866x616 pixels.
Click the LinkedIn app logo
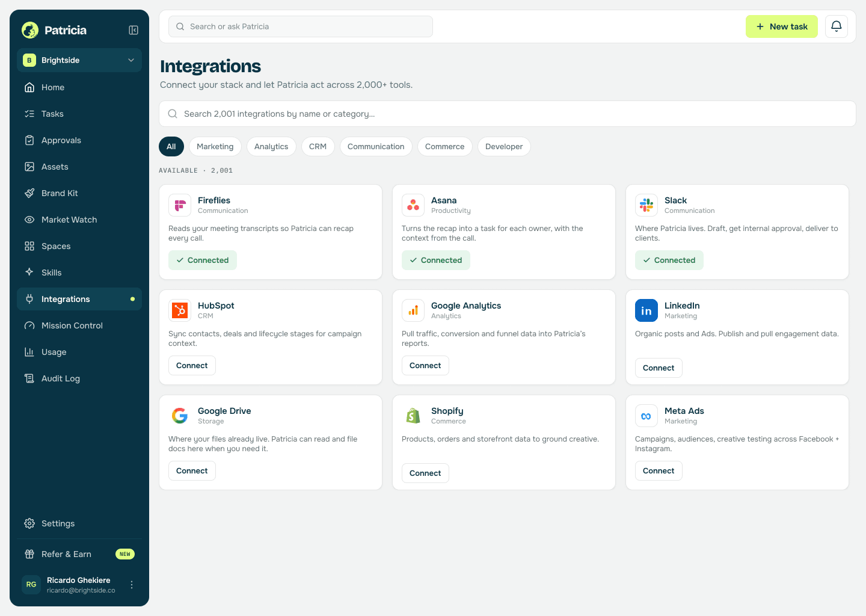click(646, 310)
